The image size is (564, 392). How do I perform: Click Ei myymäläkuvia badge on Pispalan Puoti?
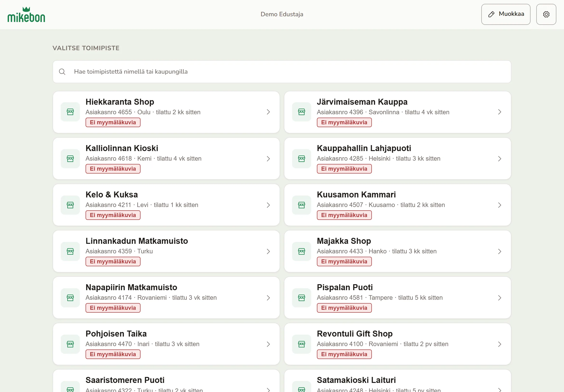point(344,308)
